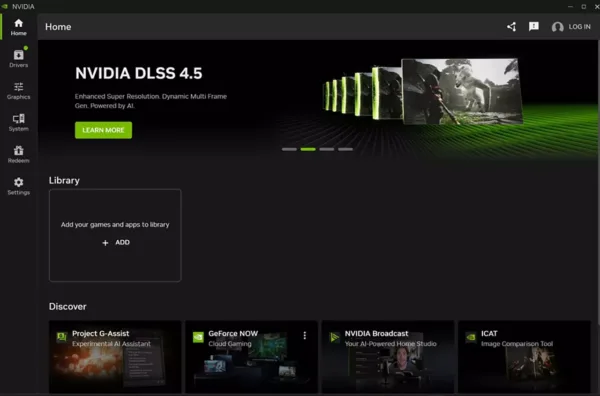Open the System sidebar section
The height and width of the screenshot is (396, 600).
(18, 122)
